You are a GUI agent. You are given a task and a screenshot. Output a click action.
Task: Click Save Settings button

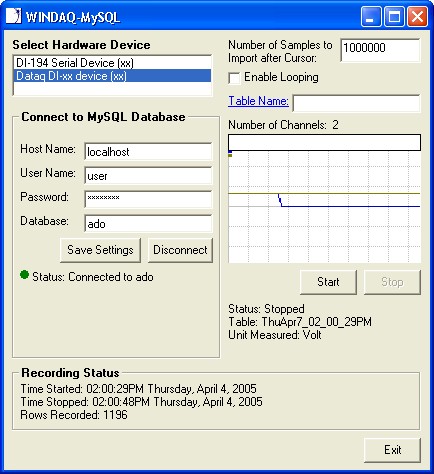pos(100,250)
